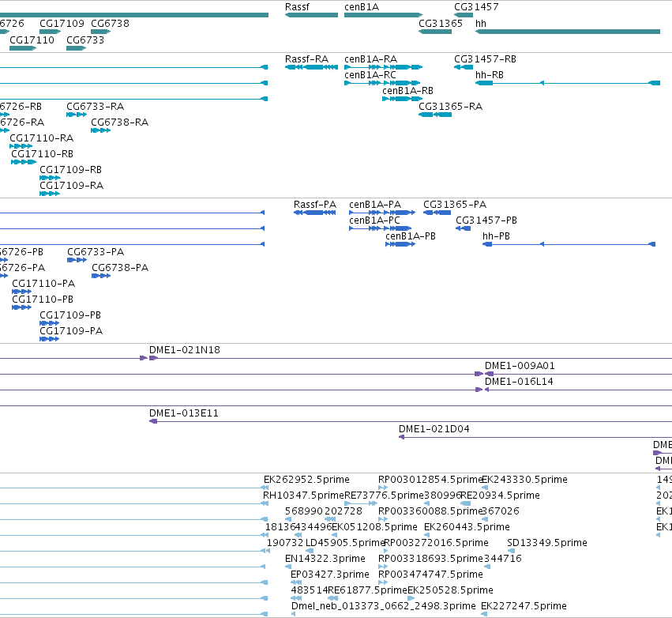This screenshot has width=672, height=618.
Task: Open the CG31457 gene label
Action: point(476,7)
